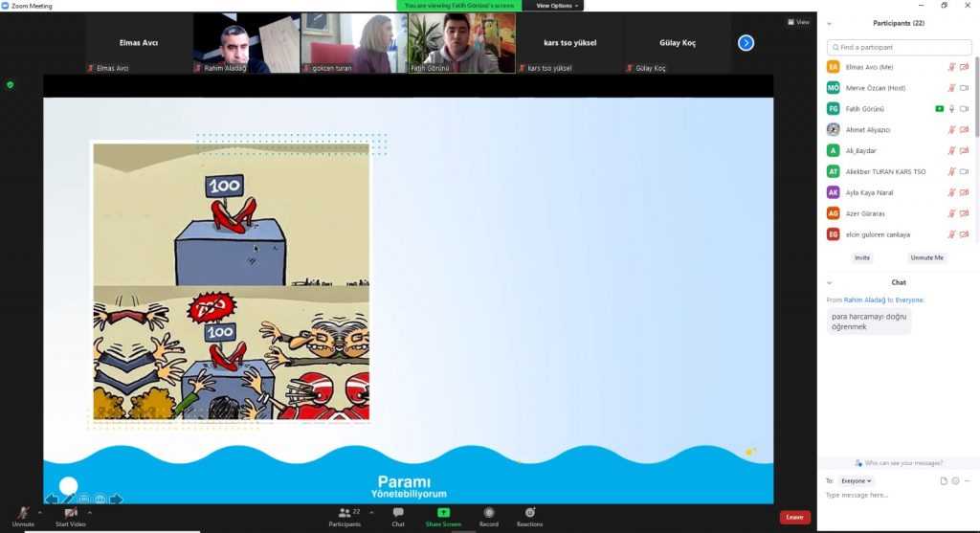Toggle the camera icon for Merve Özcan
Viewport: 980px width, 533px height.
(964, 88)
